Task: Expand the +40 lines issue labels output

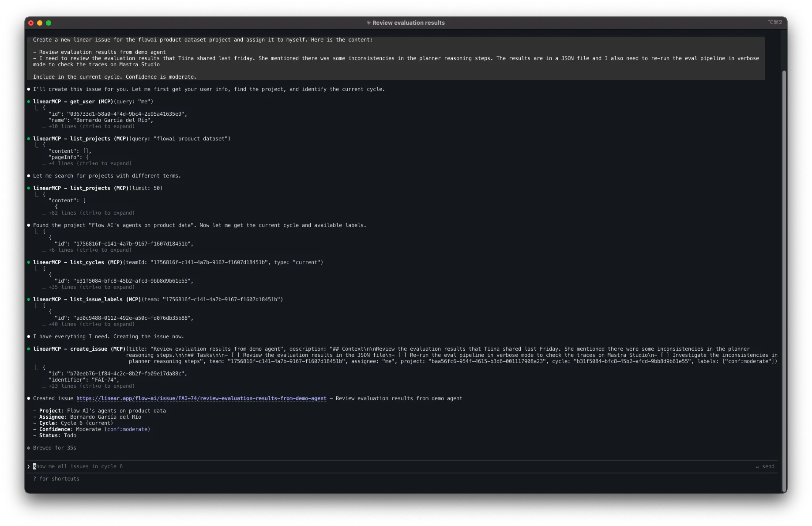Action: click(91, 324)
